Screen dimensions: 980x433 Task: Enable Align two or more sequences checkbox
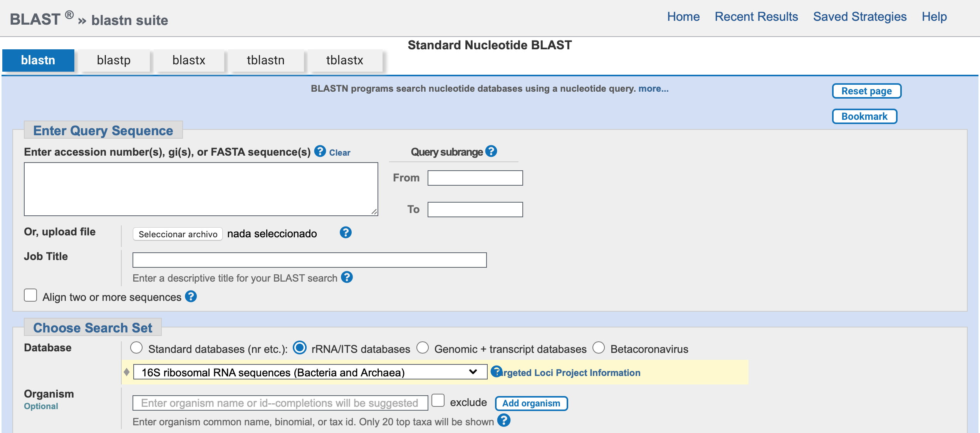(30, 295)
